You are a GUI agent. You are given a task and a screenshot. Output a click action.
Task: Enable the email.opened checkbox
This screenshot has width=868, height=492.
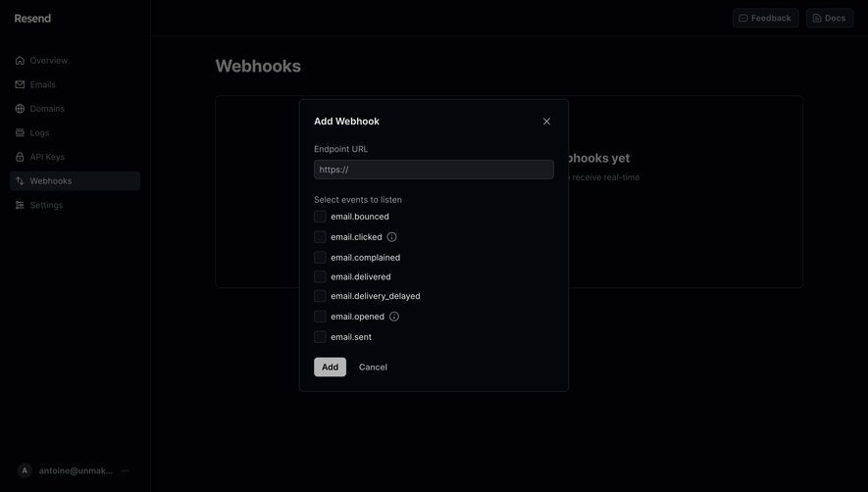click(320, 317)
